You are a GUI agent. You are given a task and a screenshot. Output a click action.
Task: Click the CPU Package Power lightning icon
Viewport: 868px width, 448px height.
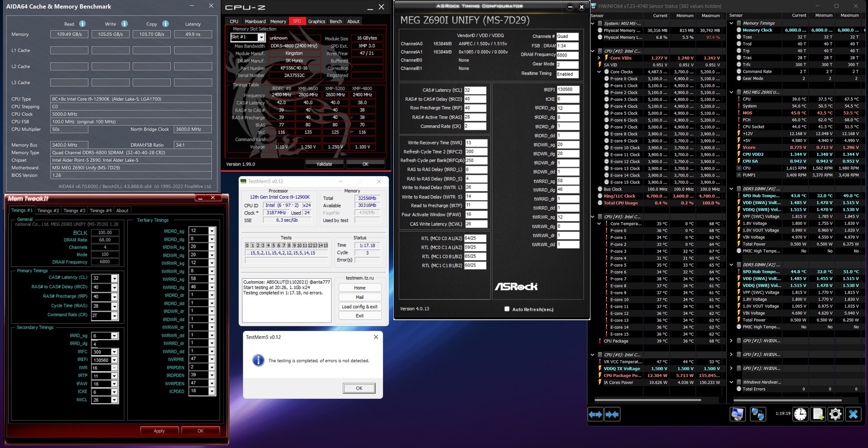(599, 375)
